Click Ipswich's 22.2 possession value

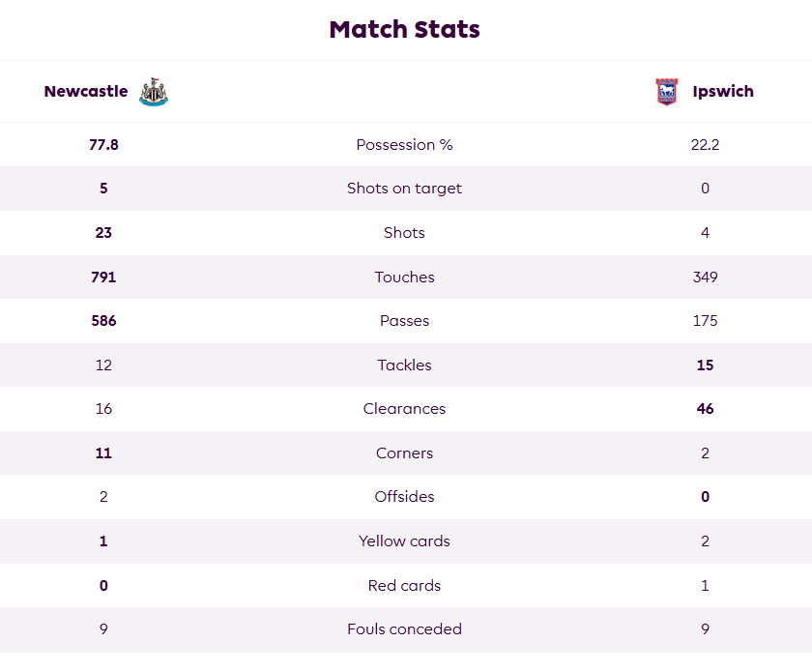click(x=705, y=145)
